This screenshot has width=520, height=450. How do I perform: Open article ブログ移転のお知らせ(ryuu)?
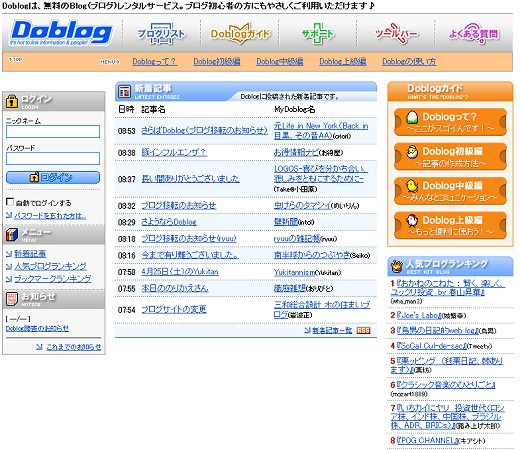[189, 239]
